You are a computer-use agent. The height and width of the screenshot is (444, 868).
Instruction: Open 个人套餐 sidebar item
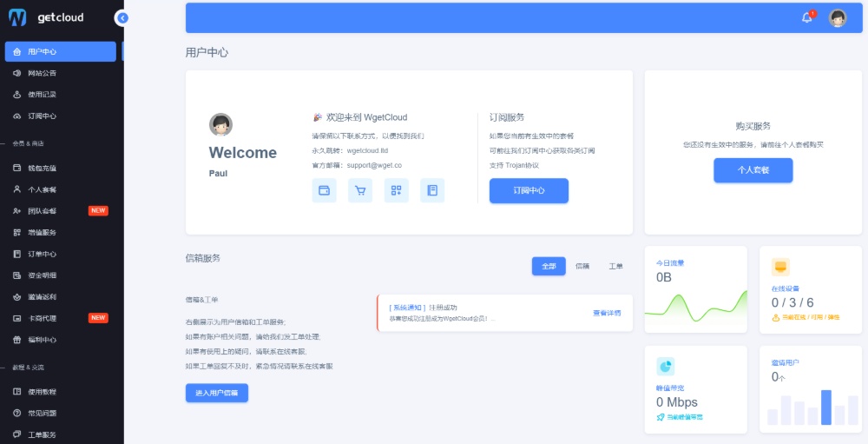61,189
